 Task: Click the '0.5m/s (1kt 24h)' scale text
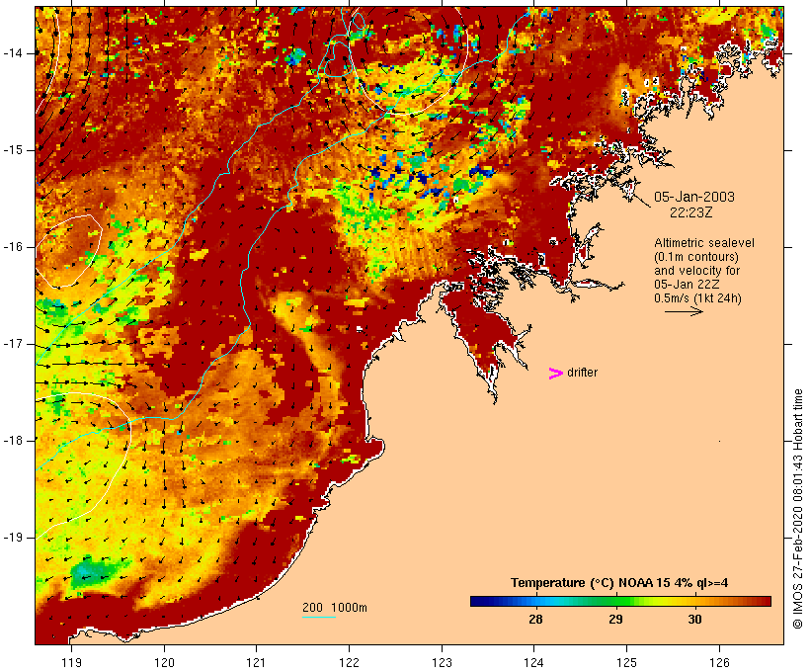pyautogui.click(x=697, y=298)
